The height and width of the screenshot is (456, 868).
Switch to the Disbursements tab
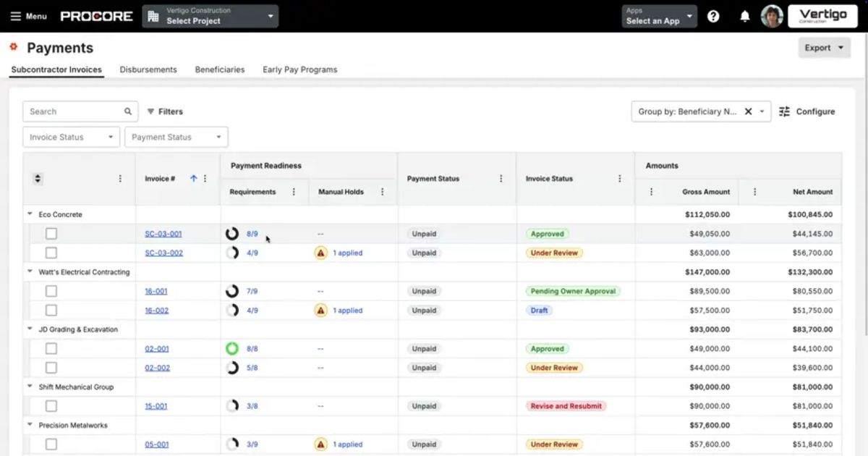(x=148, y=69)
